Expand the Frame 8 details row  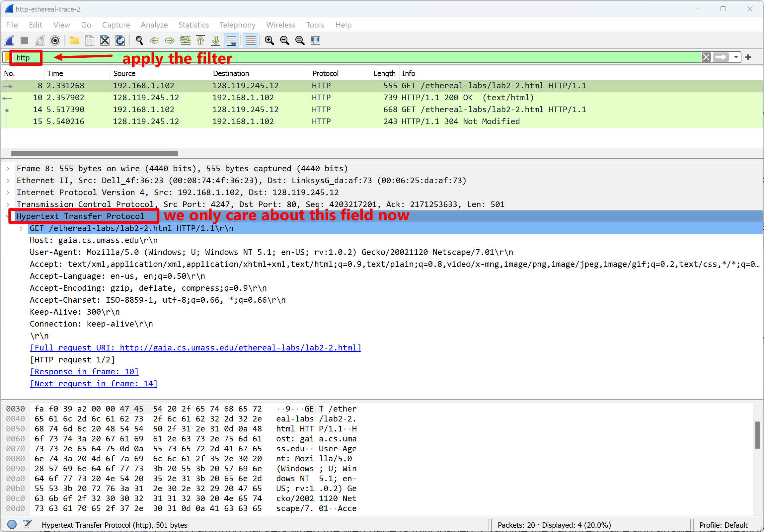(x=7, y=168)
